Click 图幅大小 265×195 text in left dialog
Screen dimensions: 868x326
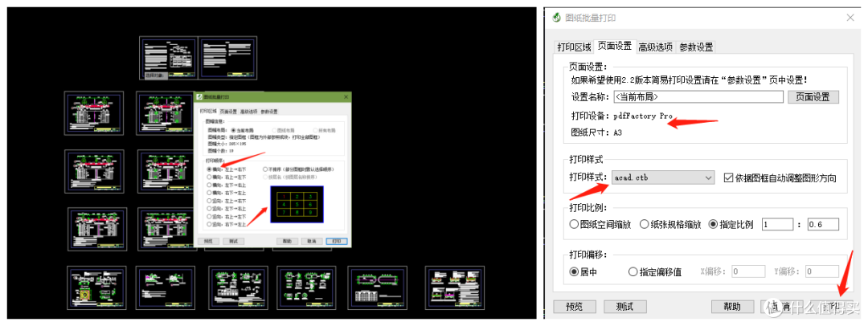(227, 144)
